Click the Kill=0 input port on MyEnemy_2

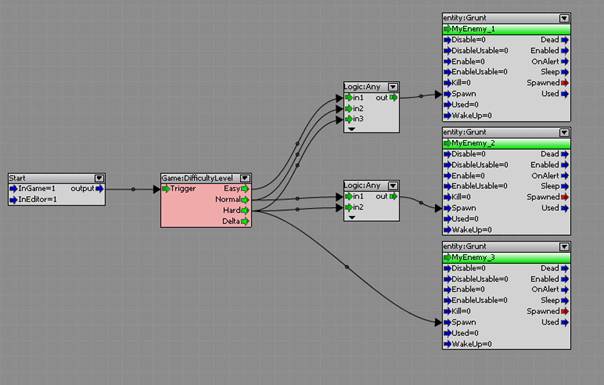[447, 197]
